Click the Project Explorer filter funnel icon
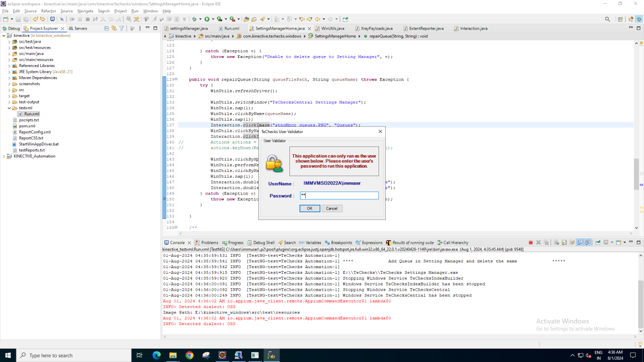The width and height of the screenshot is (644, 362). click(122, 28)
